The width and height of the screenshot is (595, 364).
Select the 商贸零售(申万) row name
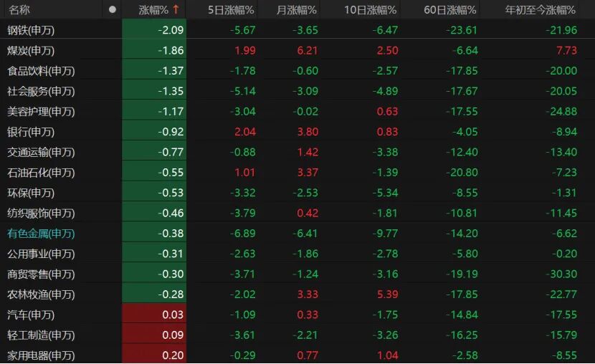[41, 274]
